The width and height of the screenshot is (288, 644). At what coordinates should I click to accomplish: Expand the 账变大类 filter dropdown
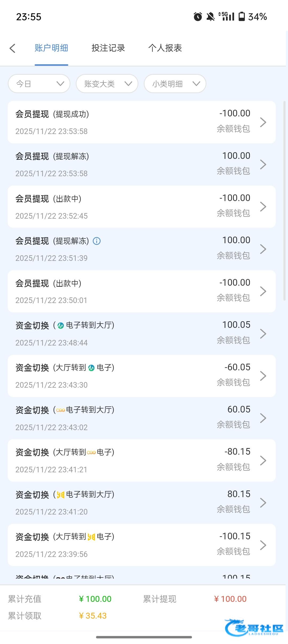click(x=107, y=84)
